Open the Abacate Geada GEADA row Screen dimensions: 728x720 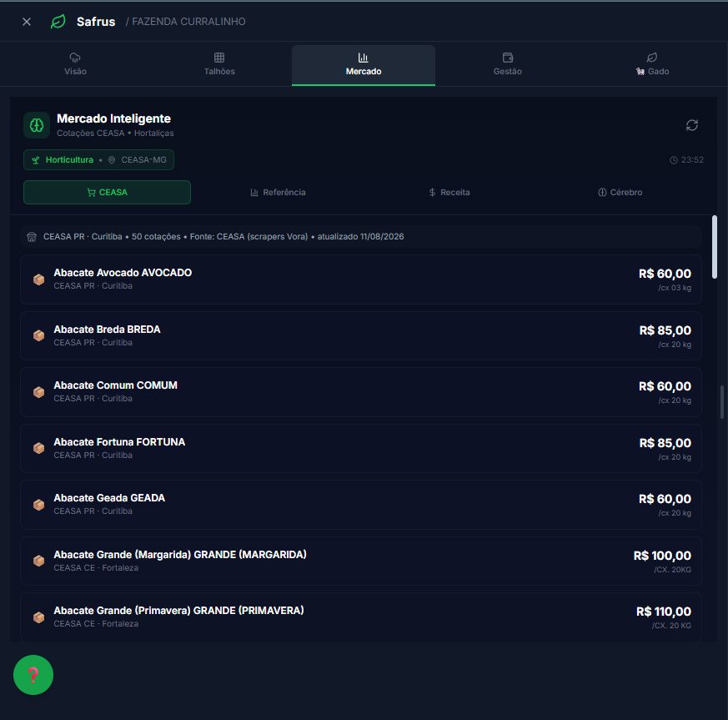click(361, 505)
